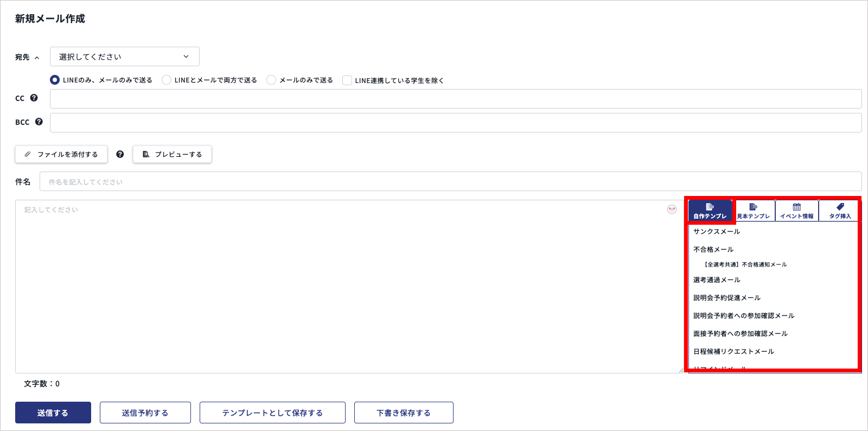
Task: Click the BCC help question mark icon
Action: point(39,122)
